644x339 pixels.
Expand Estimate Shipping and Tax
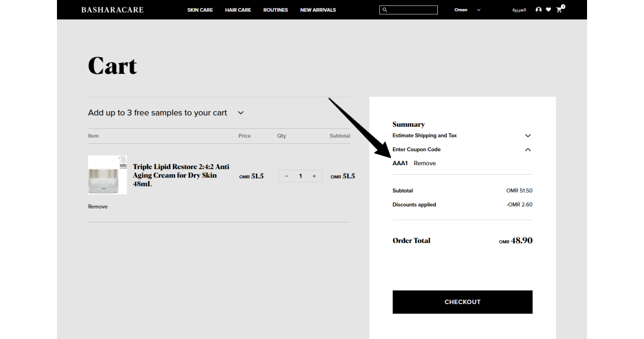tap(528, 136)
